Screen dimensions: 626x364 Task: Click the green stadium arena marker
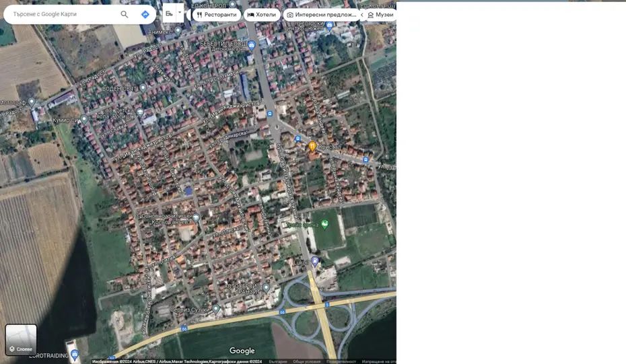[324, 224]
